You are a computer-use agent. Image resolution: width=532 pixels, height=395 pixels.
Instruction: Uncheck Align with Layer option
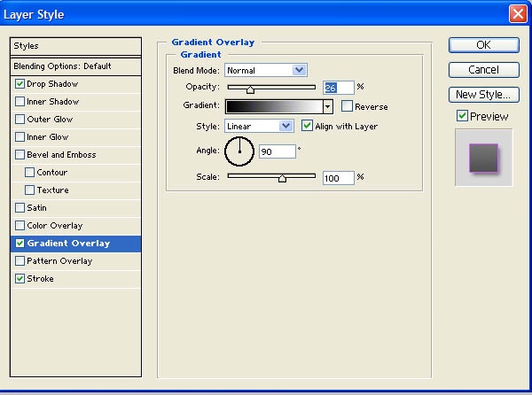coord(308,126)
